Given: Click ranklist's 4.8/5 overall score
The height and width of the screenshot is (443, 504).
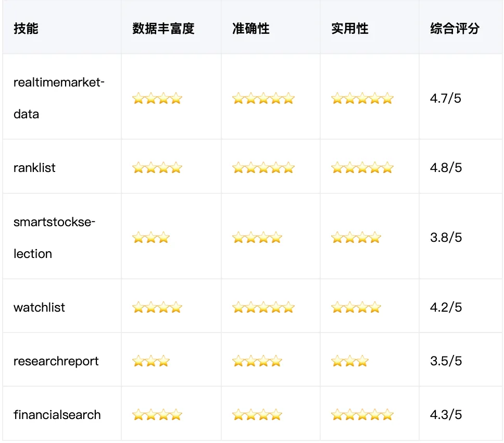Looking at the screenshot, I should 446,168.
